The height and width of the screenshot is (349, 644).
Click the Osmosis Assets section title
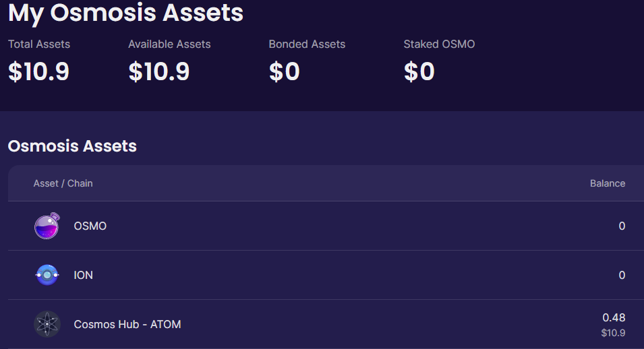click(72, 146)
